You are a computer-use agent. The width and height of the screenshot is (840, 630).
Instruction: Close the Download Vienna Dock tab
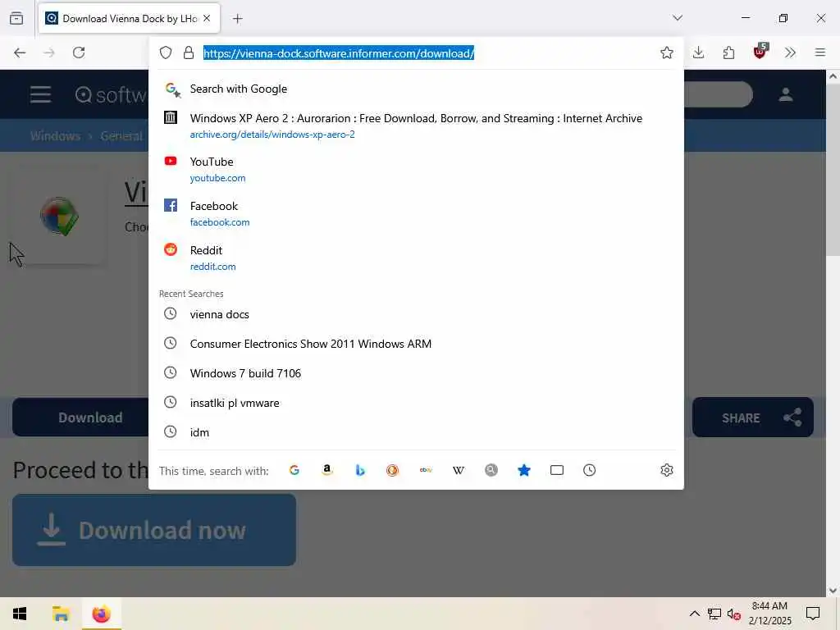point(207,18)
